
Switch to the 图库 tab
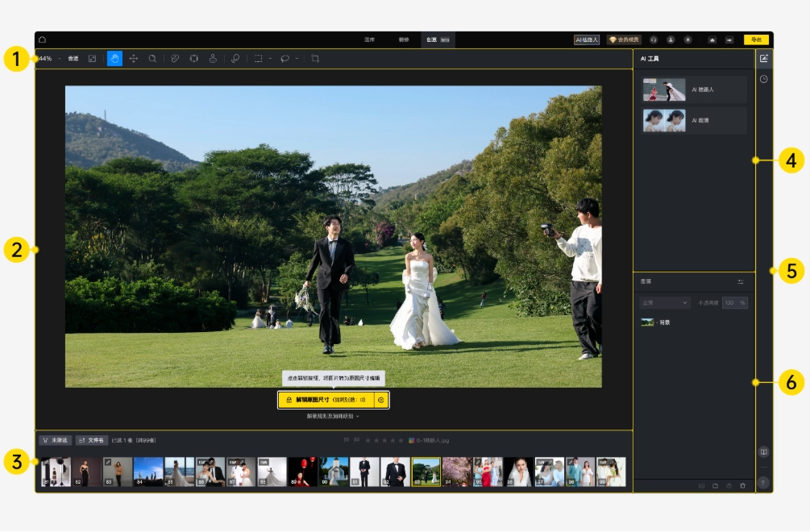click(x=369, y=39)
